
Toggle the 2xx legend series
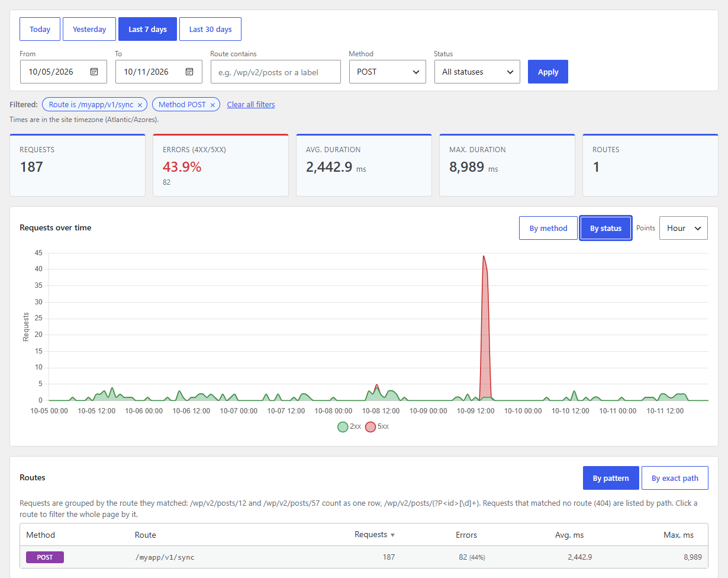tap(349, 426)
